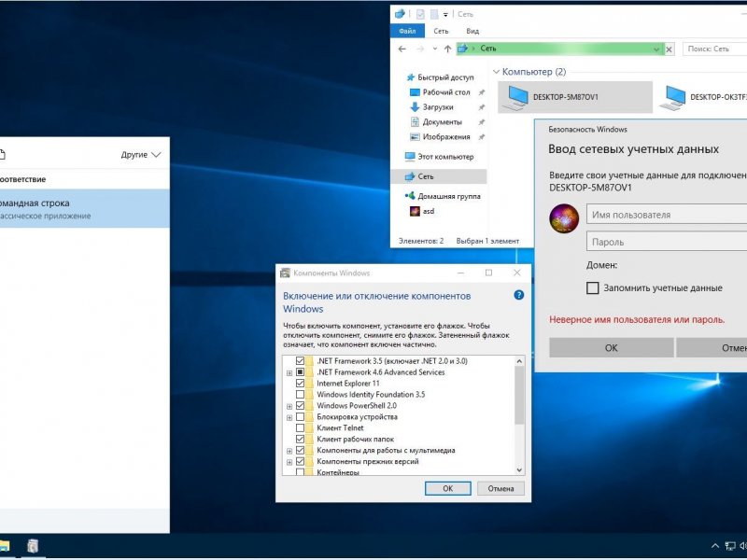Image resolution: width=747 pixels, height=560 pixels.
Task: Expand the Windows PowerShell 2.0 node
Action: point(289,406)
